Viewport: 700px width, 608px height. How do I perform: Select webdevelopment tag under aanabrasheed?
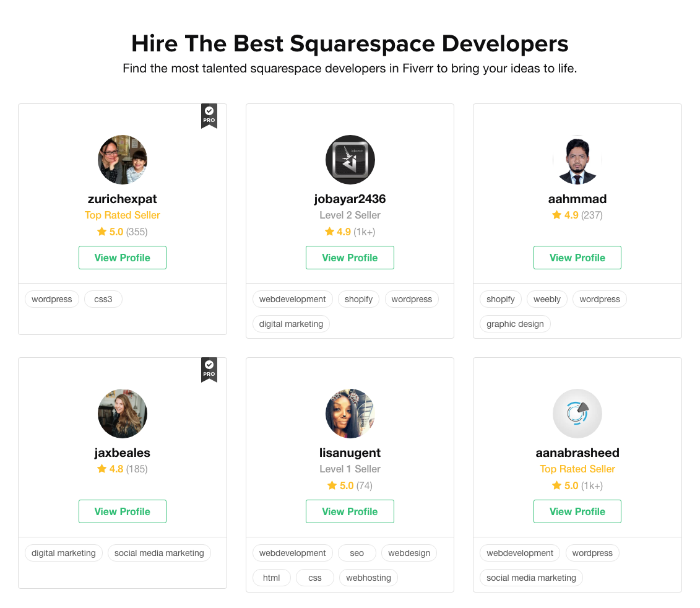520,553
